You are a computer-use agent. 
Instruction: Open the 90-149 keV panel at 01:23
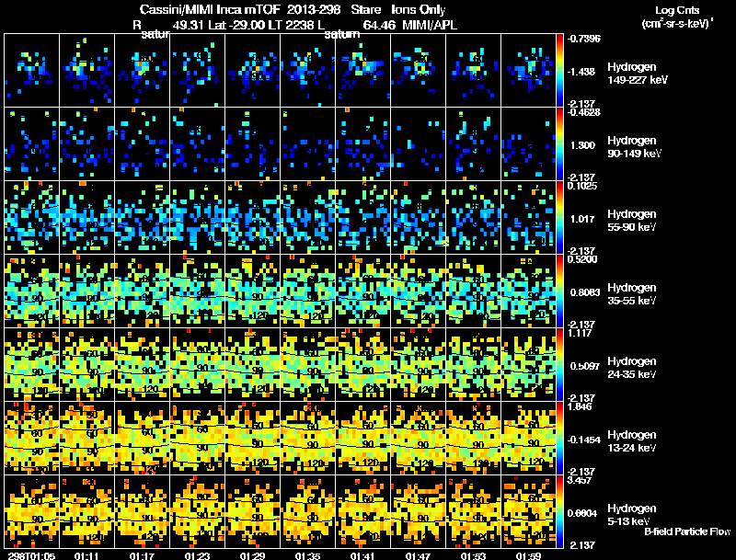point(198,143)
